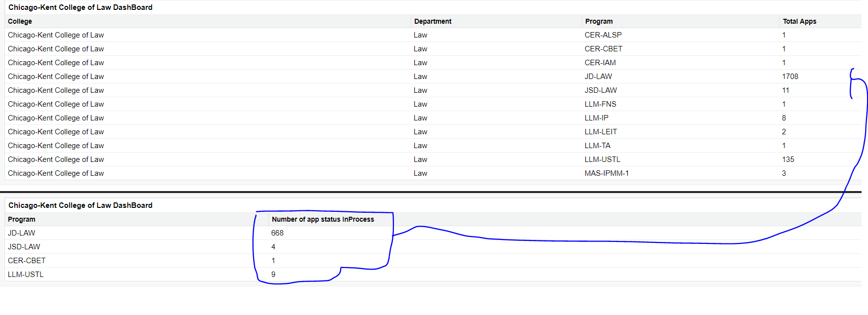Click the InProcess count "4" for JSD-LAW
Image resolution: width=868 pixels, height=315 pixels.
(x=273, y=247)
